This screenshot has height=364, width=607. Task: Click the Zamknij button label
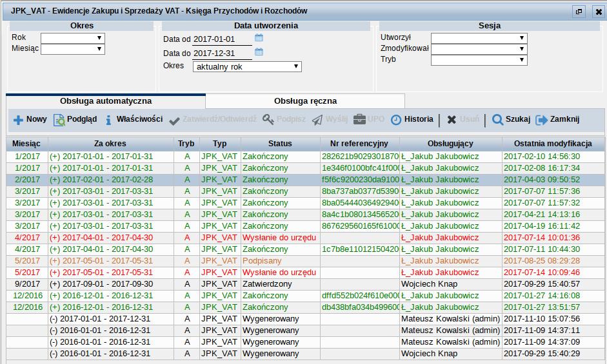tap(564, 119)
